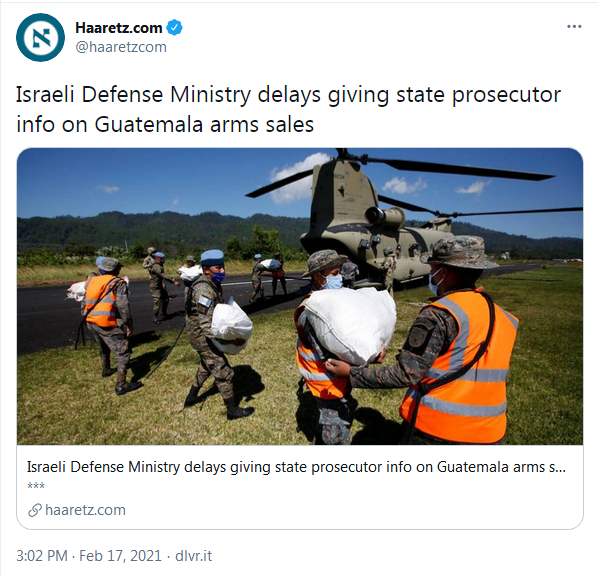Click the '***' description line in the card
The width and height of the screenshot is (598, 575).
[36, 486]
